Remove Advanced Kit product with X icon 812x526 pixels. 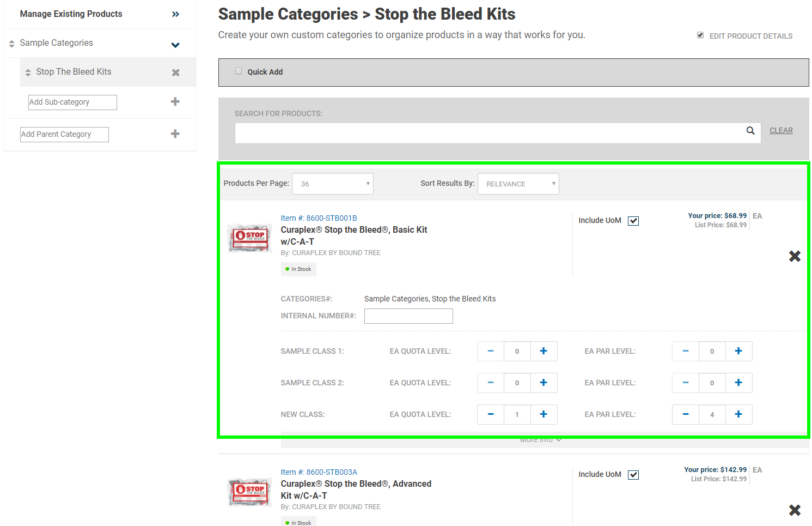[x=795, y=510]
